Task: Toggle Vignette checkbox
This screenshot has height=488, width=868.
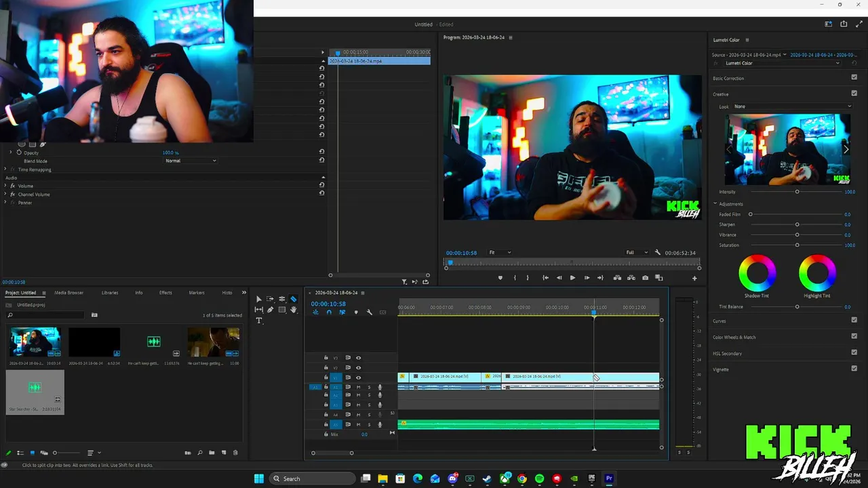Action: [854, 369]
